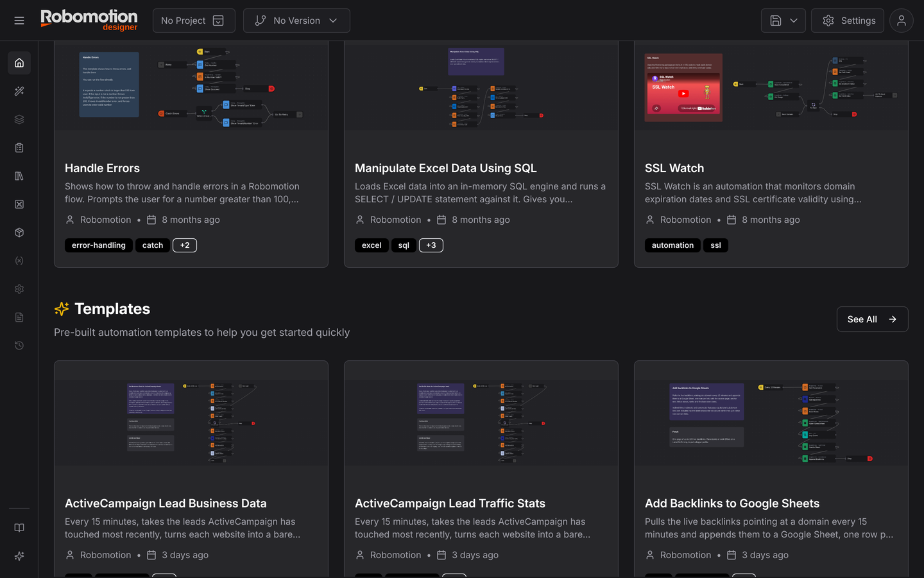The image size is (924, 578).
Task: Select the catch tag
Action: [153, 245]
